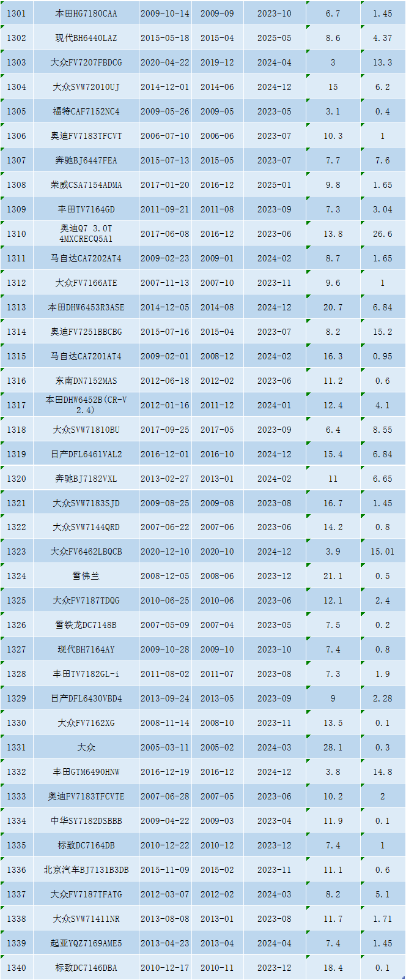Select the 北京汽车BJ7131B3DB cell
Viewport: 406px width, 980px height.
86,870
